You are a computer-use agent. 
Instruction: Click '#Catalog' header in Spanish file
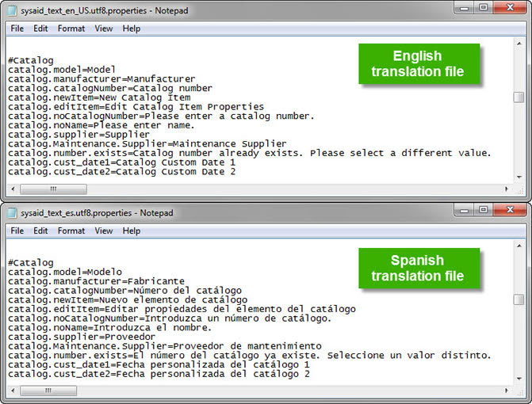[31, 263]
